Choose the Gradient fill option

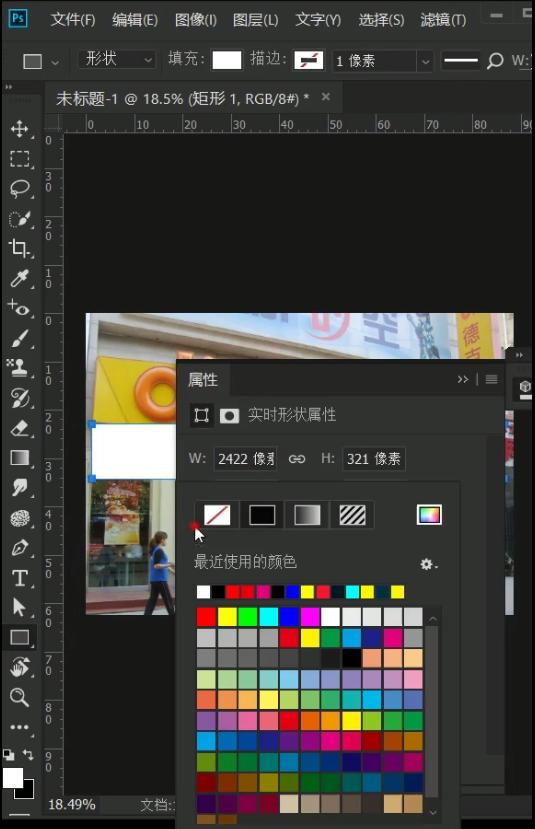coord(307,514)
